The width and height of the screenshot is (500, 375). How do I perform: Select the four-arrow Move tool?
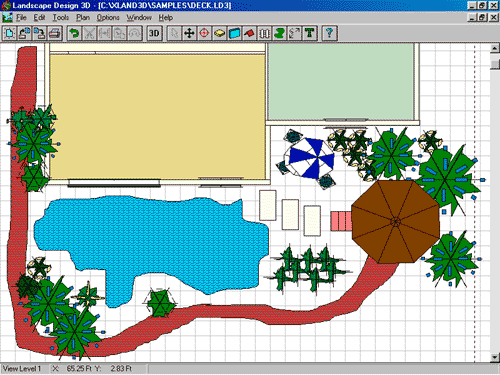[x=189, y=33]
